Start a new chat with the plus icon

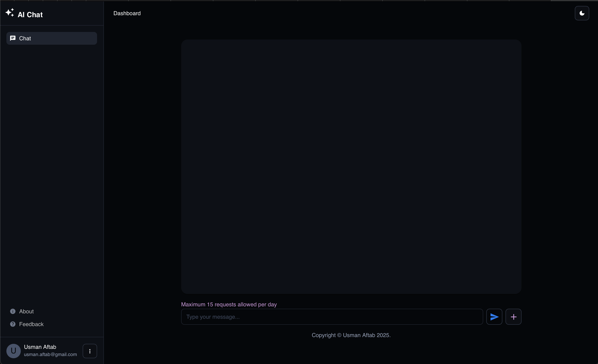[514, 317]
